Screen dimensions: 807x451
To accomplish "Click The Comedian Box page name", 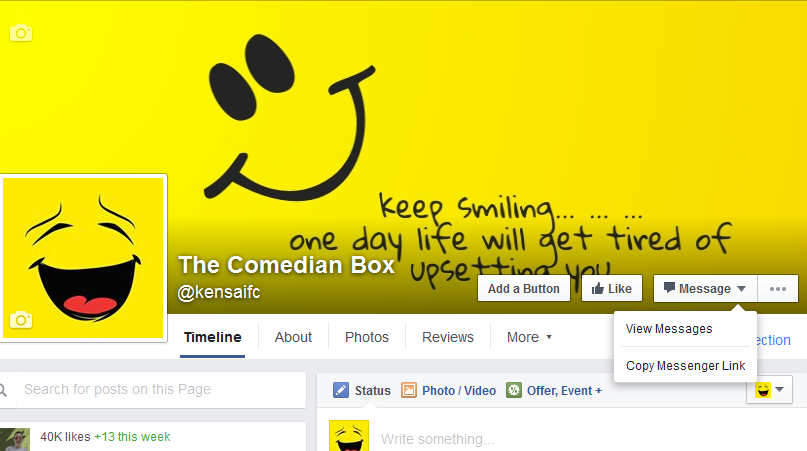I will pyautogui.click(x=286, y=265).
